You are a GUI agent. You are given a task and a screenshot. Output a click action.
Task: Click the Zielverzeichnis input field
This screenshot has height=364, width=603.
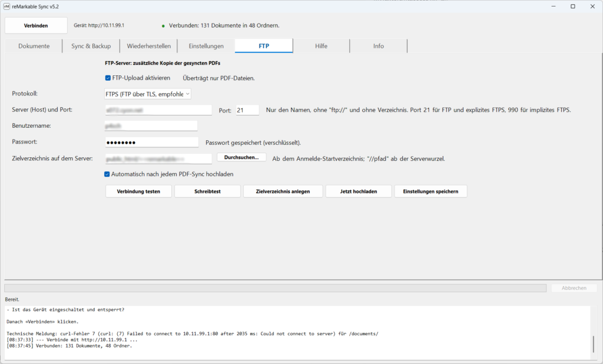158,158
